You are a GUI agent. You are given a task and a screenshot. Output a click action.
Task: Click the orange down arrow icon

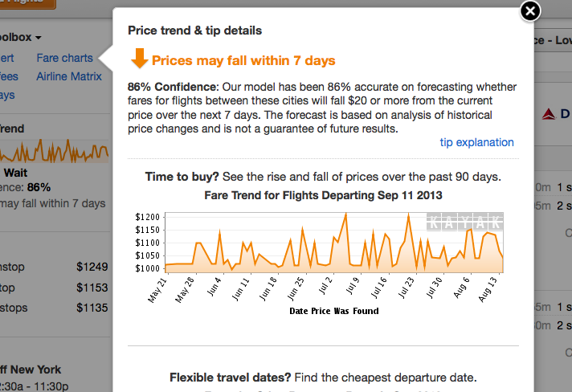click(x=139, y=59)
